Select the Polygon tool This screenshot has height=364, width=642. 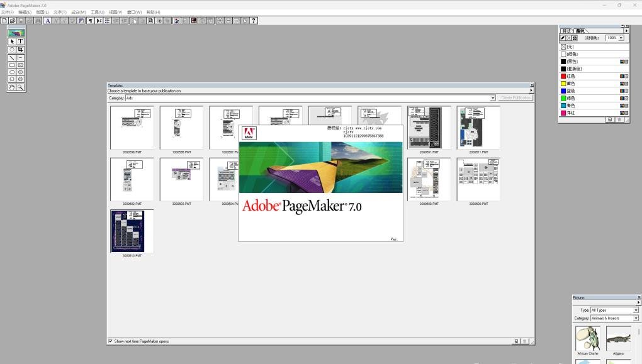(12, 79)
